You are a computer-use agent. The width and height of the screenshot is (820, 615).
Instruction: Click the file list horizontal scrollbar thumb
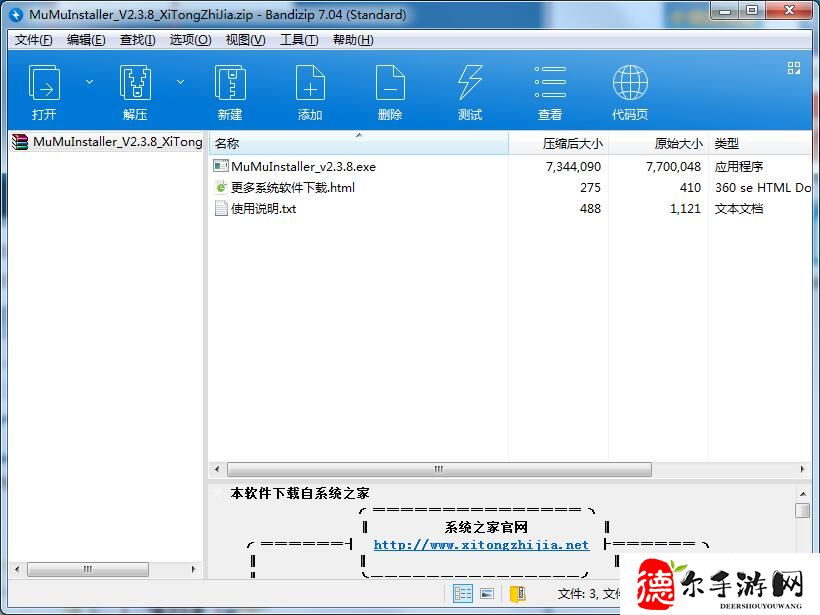[x=439, y=469]
